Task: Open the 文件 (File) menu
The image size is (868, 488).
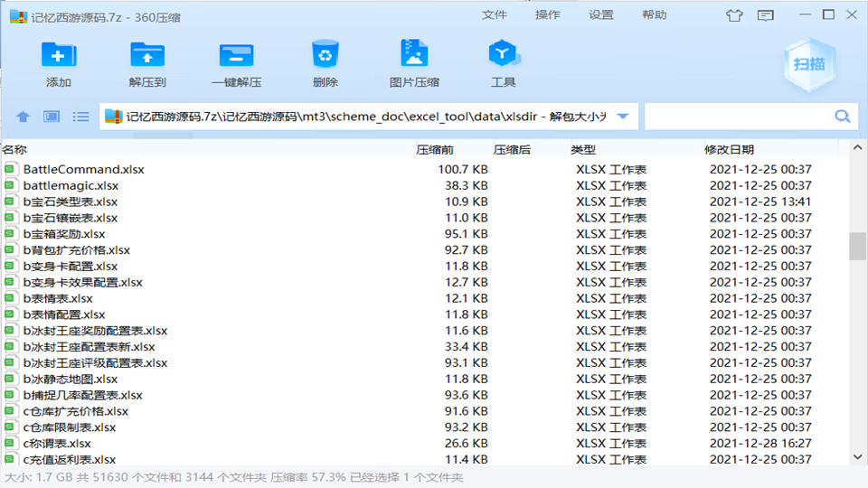Action: point(495,15)
